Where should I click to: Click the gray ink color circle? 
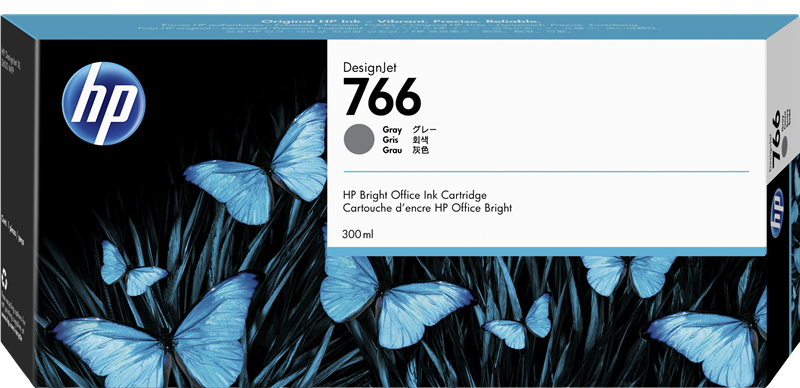click(x=359, y=139)
